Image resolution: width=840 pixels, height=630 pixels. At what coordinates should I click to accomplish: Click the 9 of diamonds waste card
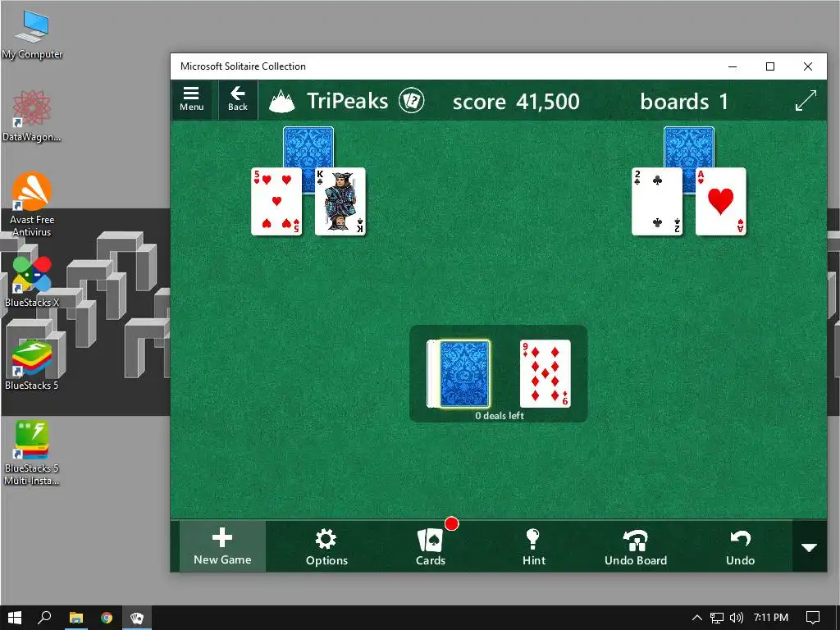coord(545,373)
